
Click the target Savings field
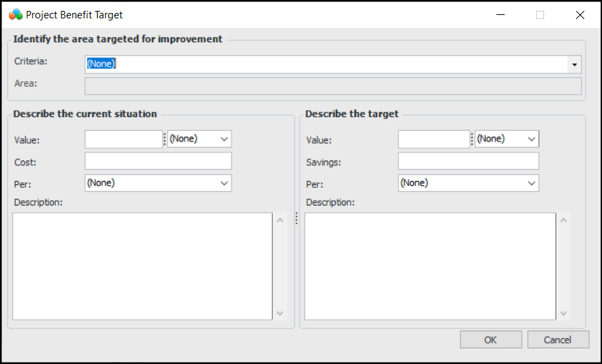click(468, 161)
